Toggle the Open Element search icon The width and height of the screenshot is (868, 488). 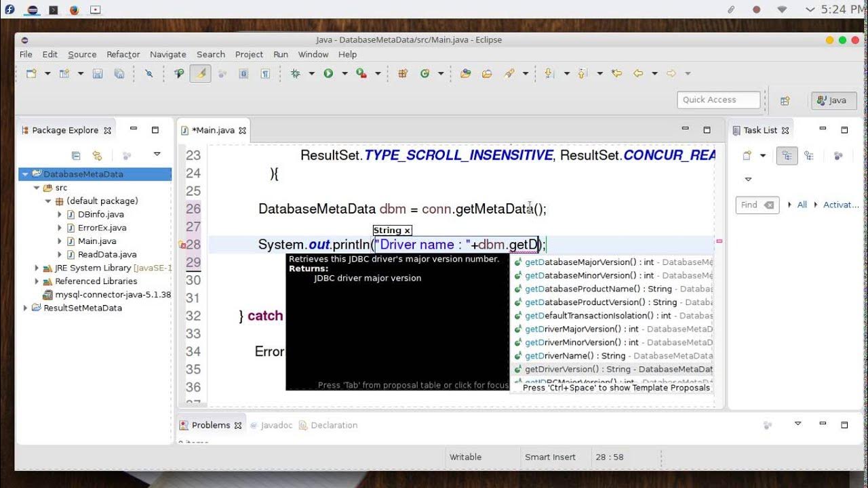coord(179,73)
